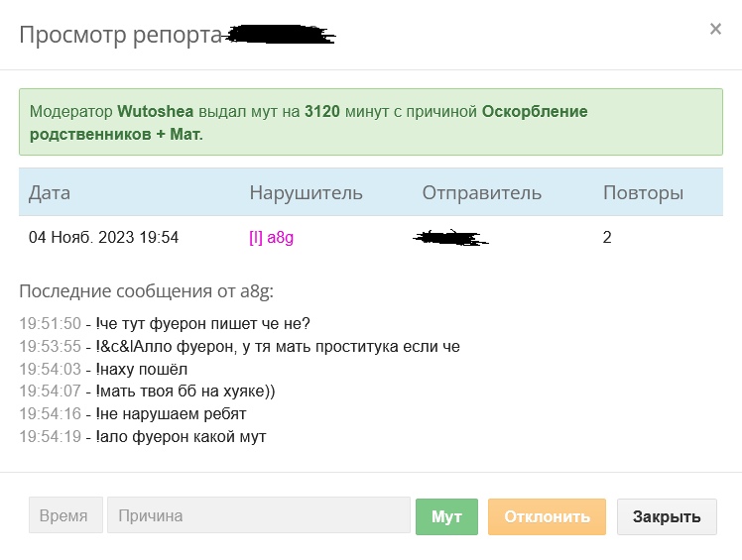This screenshot has width=742, height=560.
Task: Focus the Причина input field
Action: pyautogui.click(x=258, y=516)
